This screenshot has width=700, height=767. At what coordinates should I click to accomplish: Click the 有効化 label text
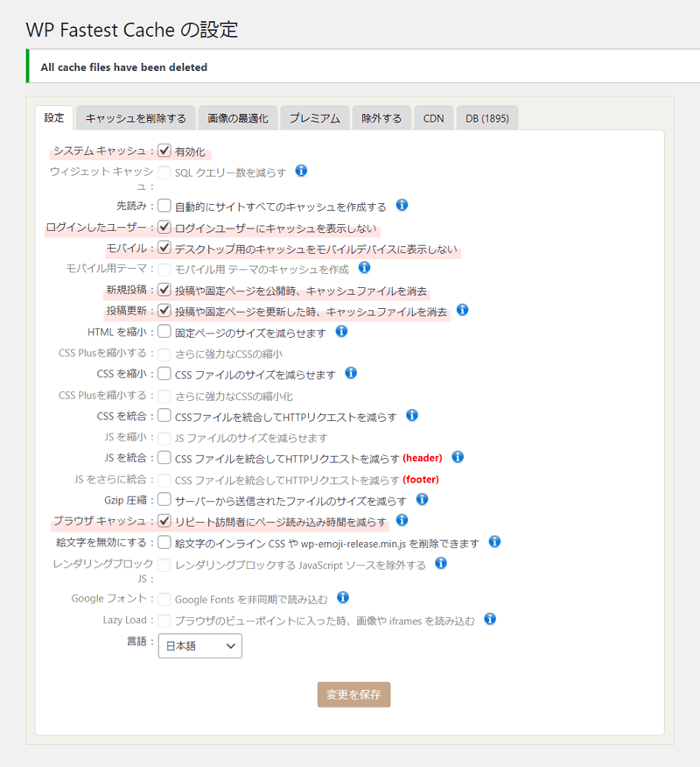click(190, 152)
